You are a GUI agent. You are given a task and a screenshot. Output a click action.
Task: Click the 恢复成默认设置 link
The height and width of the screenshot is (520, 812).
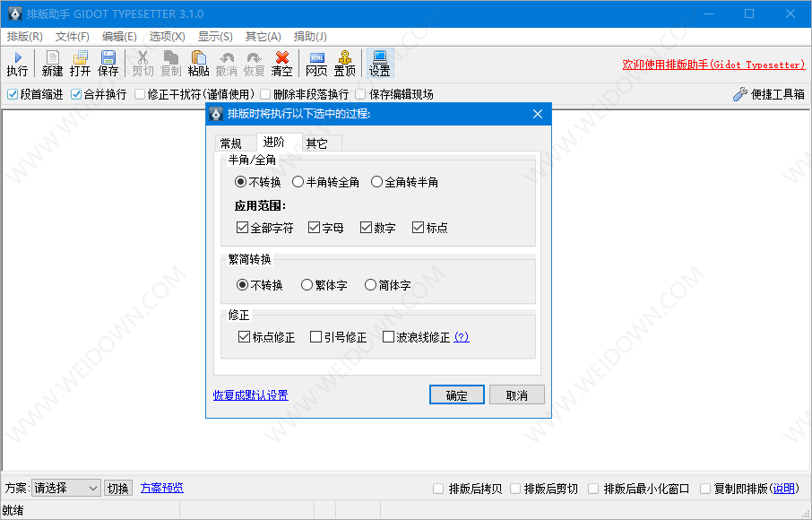point(251,395)
